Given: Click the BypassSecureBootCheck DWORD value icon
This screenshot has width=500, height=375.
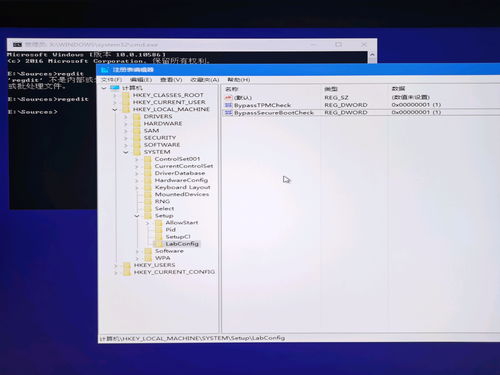Looking at the screenshot, I should [228, 113].
